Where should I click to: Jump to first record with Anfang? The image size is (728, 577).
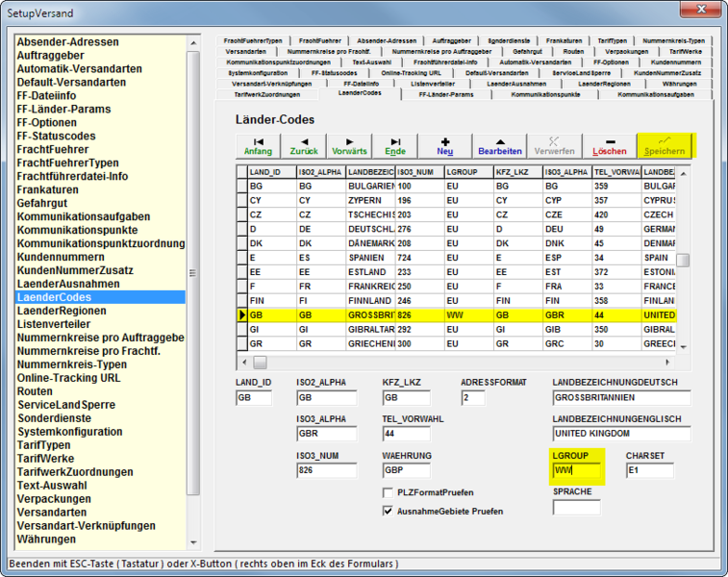(x=258, y=145)
